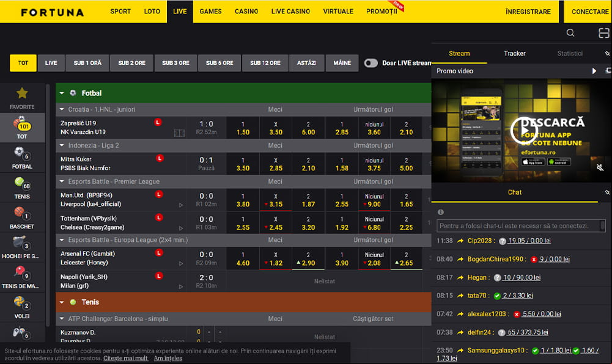Select Hochei pe gheață sidebar icon
612x364 pixels.
[22, 248]
